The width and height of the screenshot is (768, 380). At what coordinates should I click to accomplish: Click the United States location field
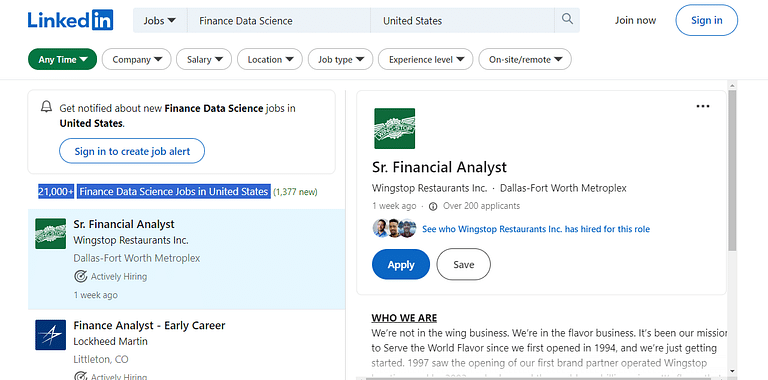[462, 21]
